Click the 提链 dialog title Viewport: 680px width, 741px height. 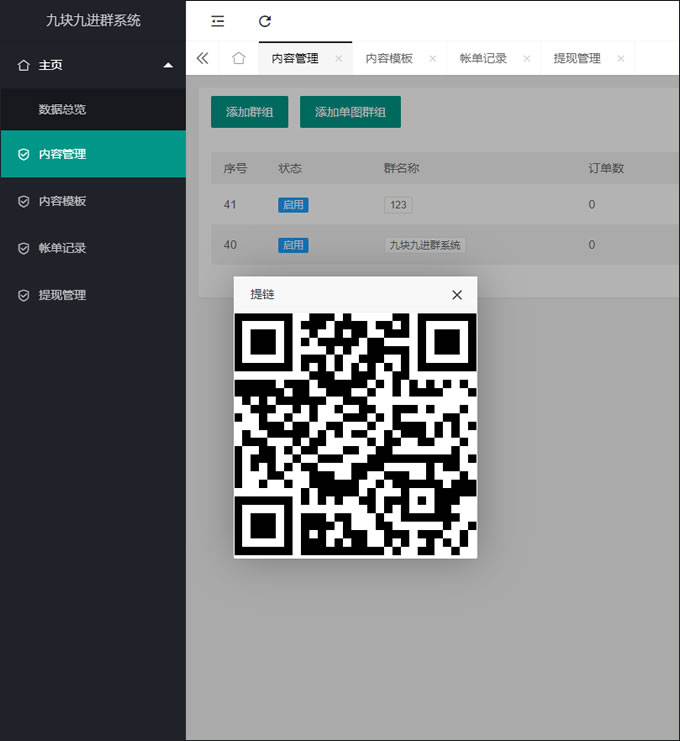click(262, 294)
